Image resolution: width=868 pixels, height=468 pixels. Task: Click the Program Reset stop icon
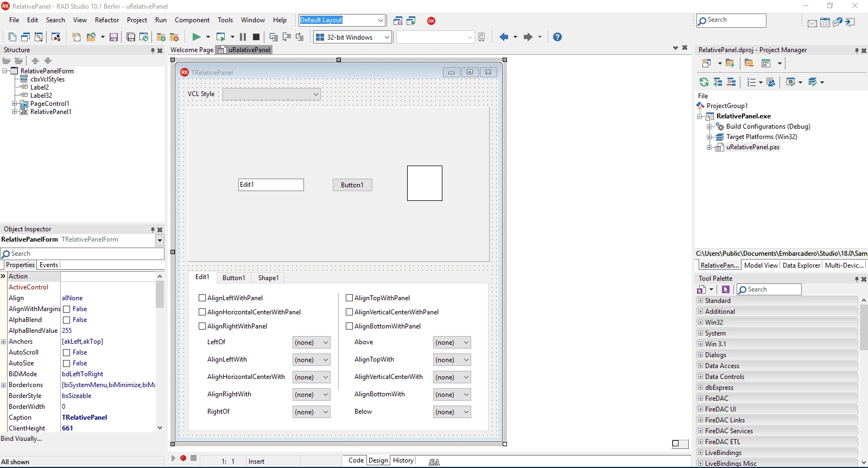click(x=256, y=37)
